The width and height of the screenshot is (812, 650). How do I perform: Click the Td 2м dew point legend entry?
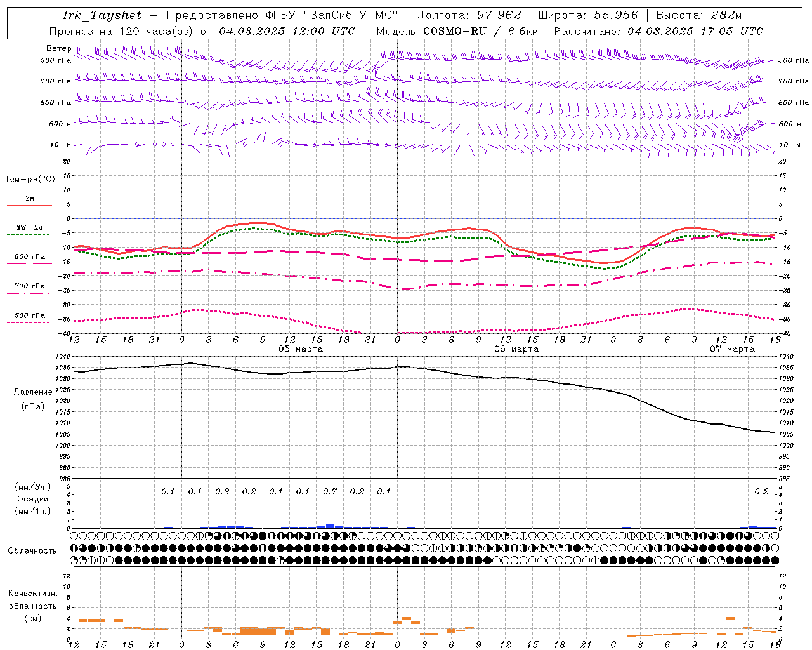coord(30,227)
